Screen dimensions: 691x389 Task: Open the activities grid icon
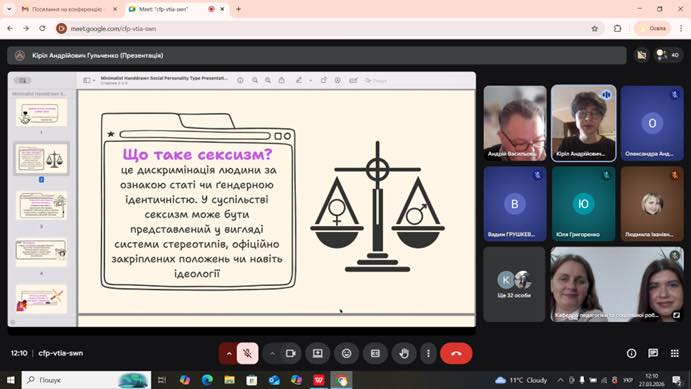click(x=675, y=353)
